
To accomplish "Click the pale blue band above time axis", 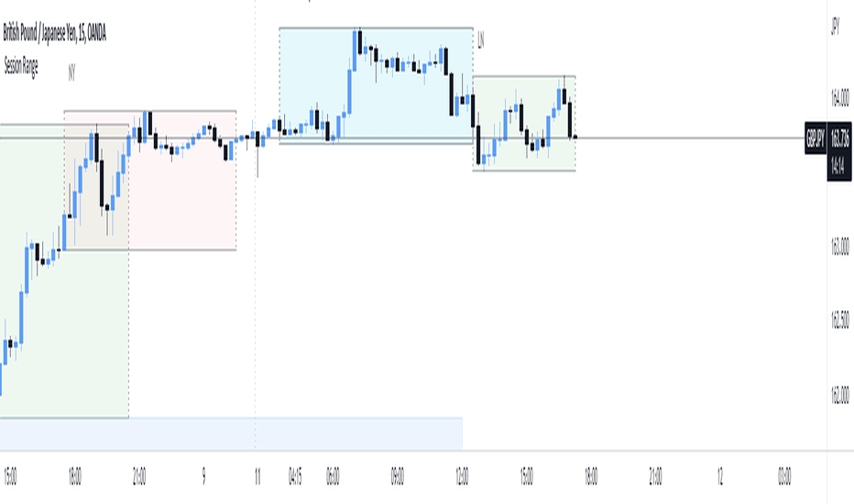I will pyautogui.click(x=231, y=433).
